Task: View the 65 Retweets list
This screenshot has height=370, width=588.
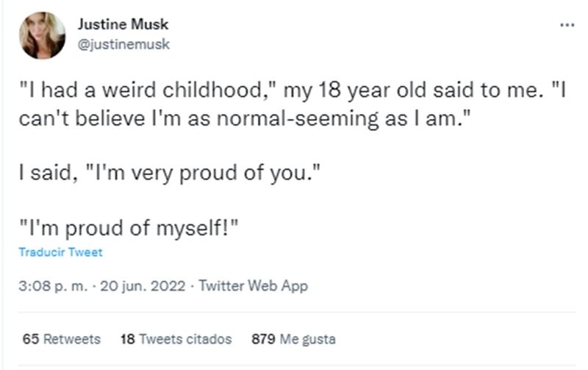Action: pyautogui.click(x=62, y=339)
